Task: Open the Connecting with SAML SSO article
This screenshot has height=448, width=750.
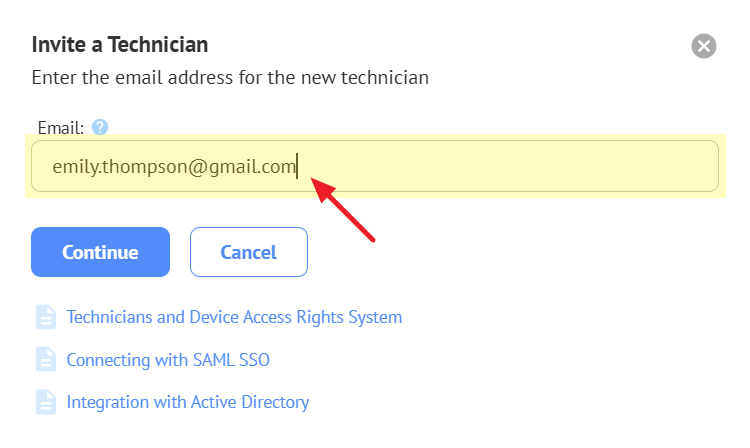Action: [x=168, y=360]
